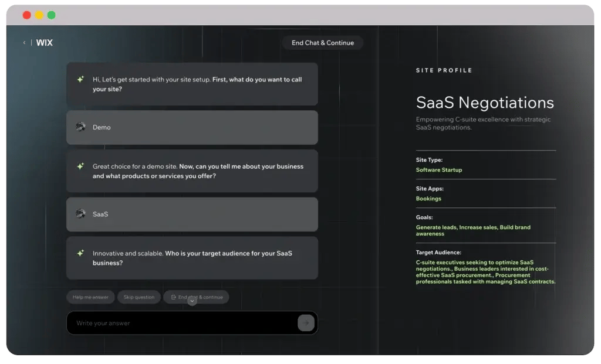Click the Target Audience description text
Screen dimensions: 601x364
(485, 272)
